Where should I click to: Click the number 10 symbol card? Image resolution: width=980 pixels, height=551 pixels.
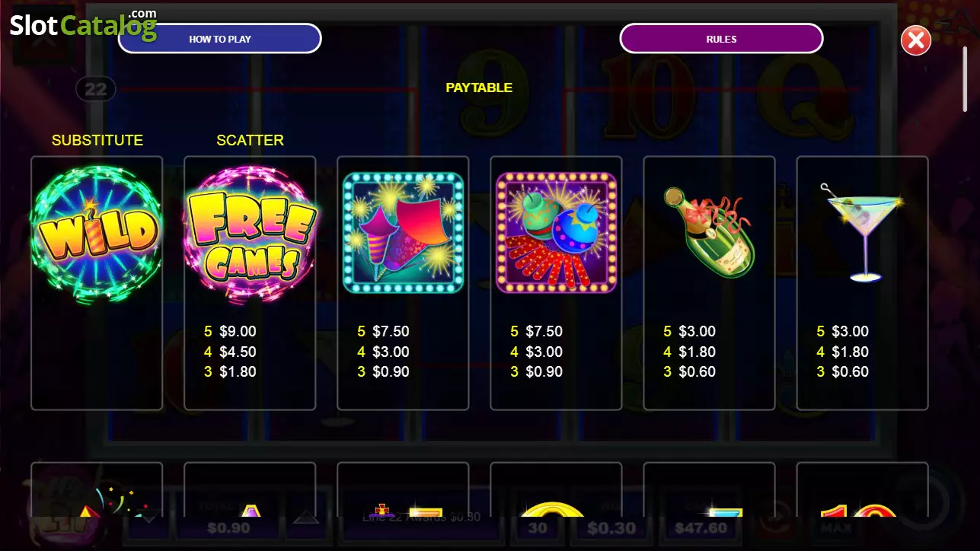tap(862, 489)
